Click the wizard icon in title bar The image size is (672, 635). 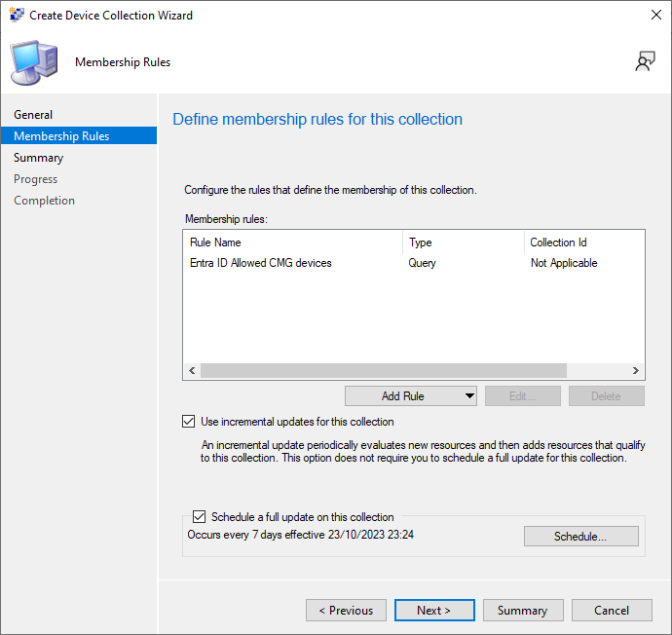(17, 16)
